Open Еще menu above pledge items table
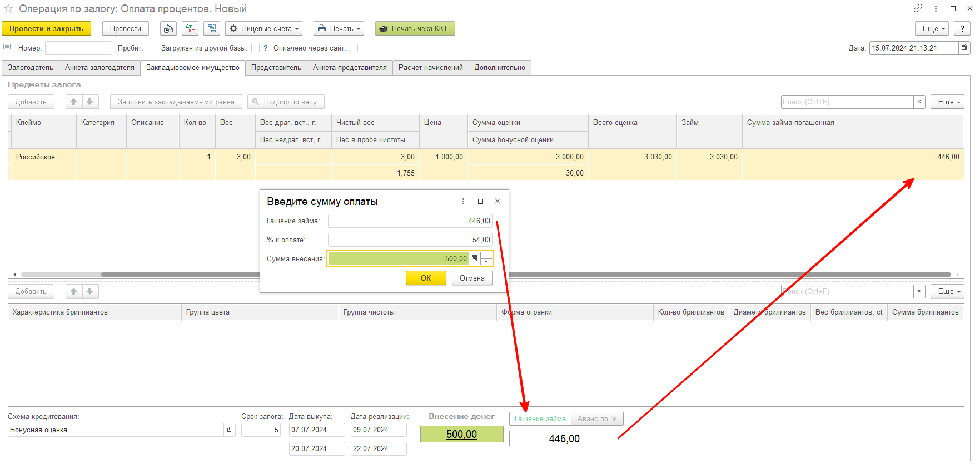The image size is (980, 464). 947,102
